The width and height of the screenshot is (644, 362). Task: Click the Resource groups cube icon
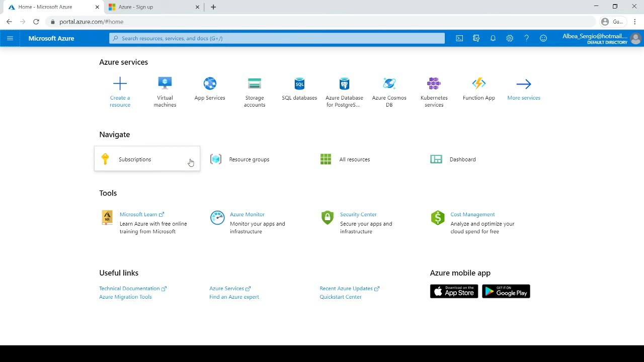tap(216, 159)
